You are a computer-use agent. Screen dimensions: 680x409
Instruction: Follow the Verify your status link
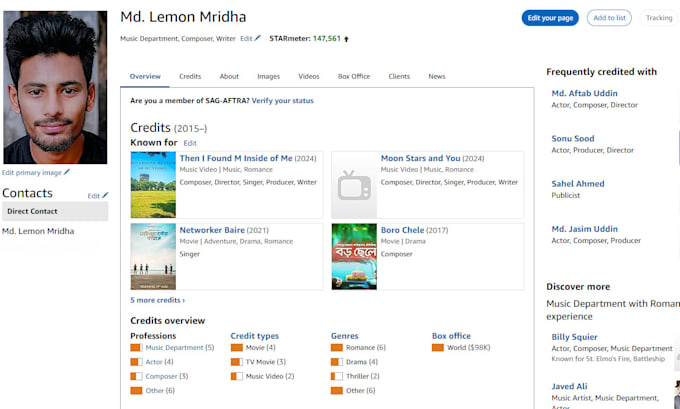[282, 101]
